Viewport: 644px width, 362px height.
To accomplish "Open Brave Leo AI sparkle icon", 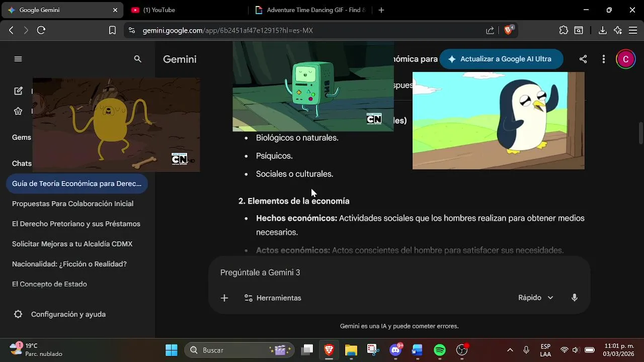I will pos(618,30).
